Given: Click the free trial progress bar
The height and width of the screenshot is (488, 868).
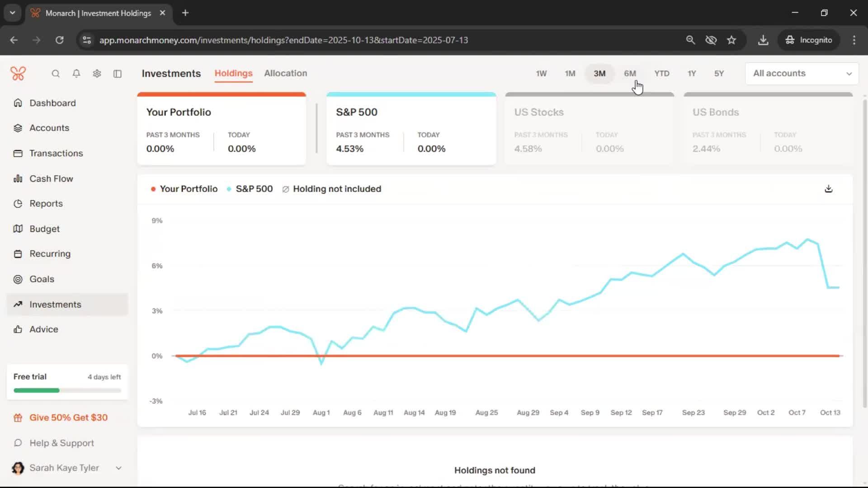Looking at the screenshot, I should tap(67, 390).
